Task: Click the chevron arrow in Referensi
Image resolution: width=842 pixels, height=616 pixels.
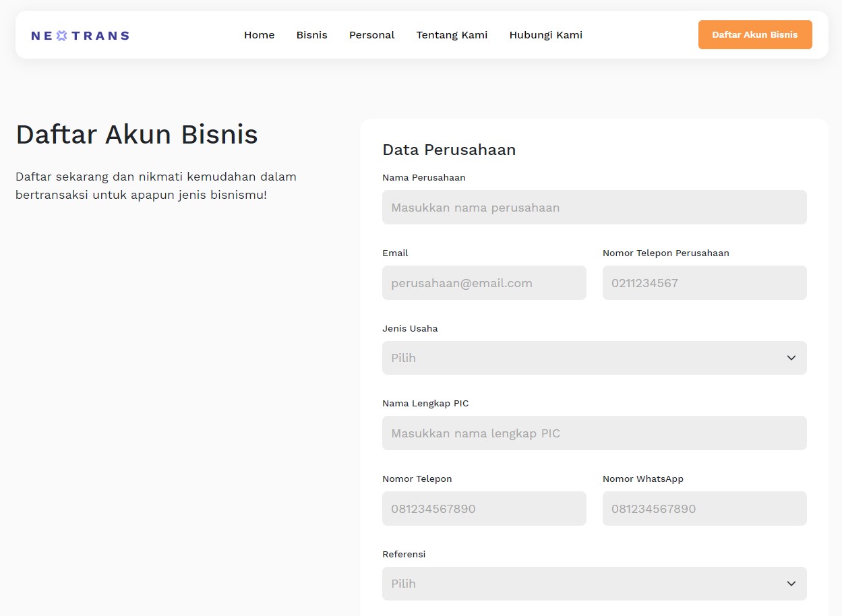Action: click(791, 584)
